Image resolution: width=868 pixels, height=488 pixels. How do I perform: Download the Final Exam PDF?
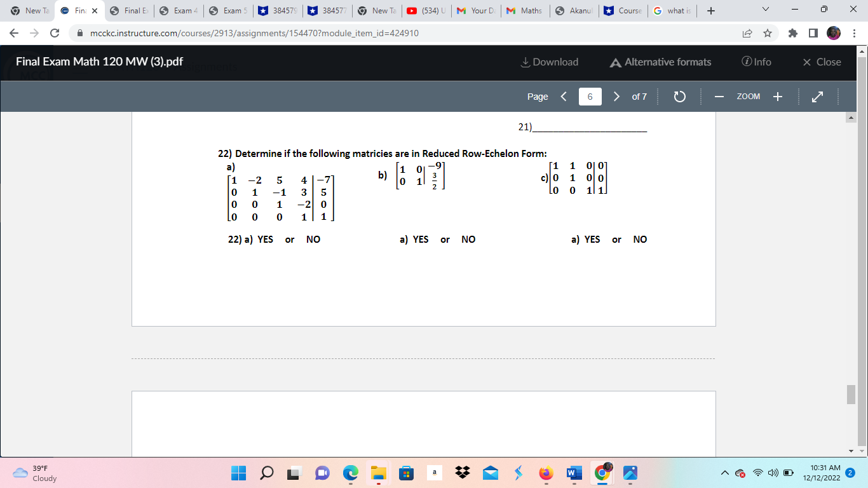(x=549, y=62)
